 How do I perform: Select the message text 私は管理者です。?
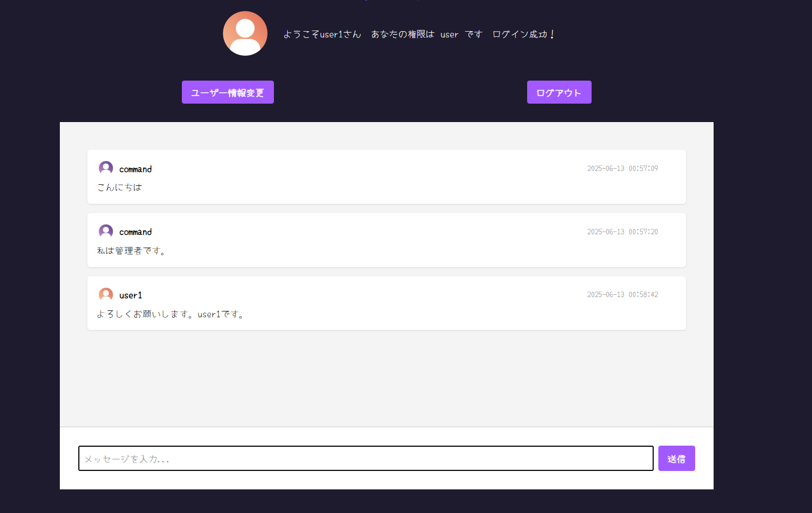point(132,250)
